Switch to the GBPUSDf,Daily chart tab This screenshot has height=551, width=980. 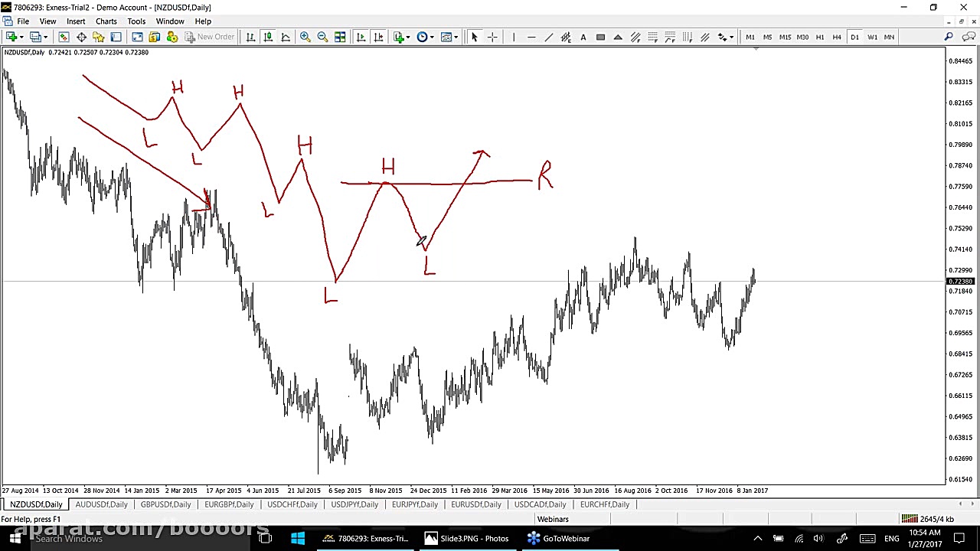[165, 504]
